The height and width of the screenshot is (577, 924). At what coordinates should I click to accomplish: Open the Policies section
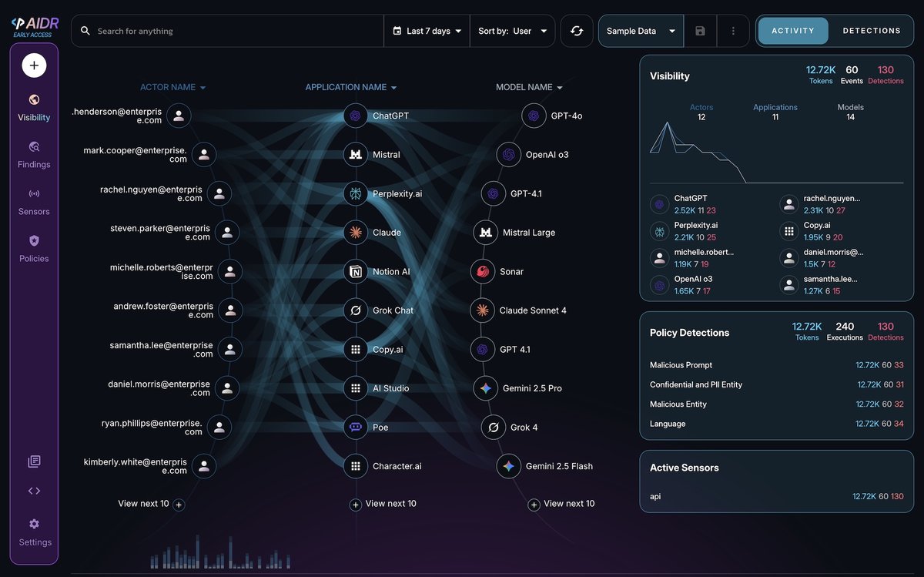34,249
